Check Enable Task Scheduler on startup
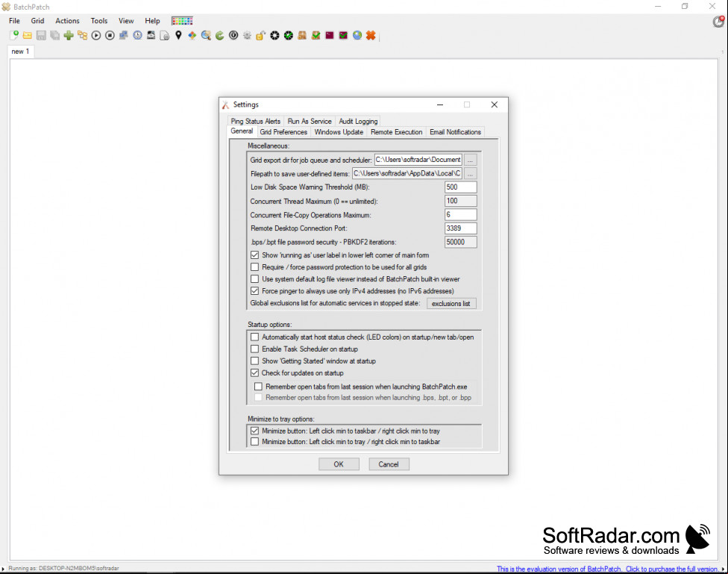 tap(254, 349)
